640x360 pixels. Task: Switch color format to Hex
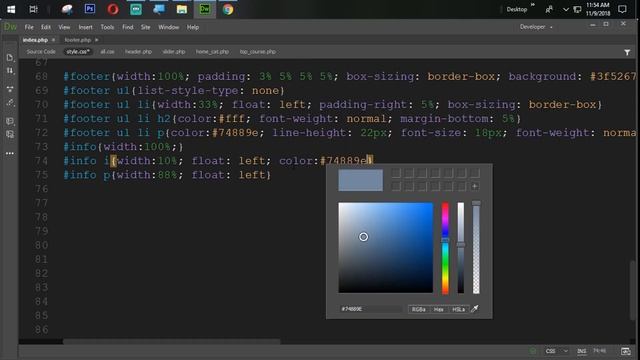coord(438,309)
